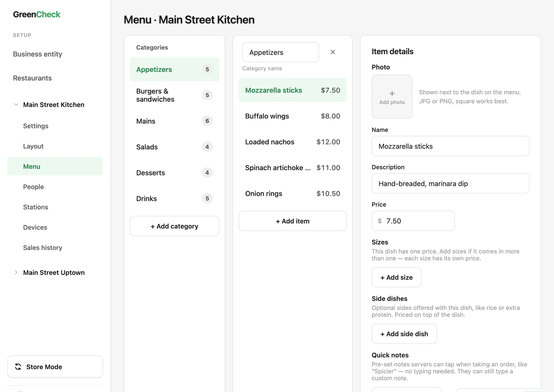Click the $8.00 price of Buffalo wings

coord(330,116)
